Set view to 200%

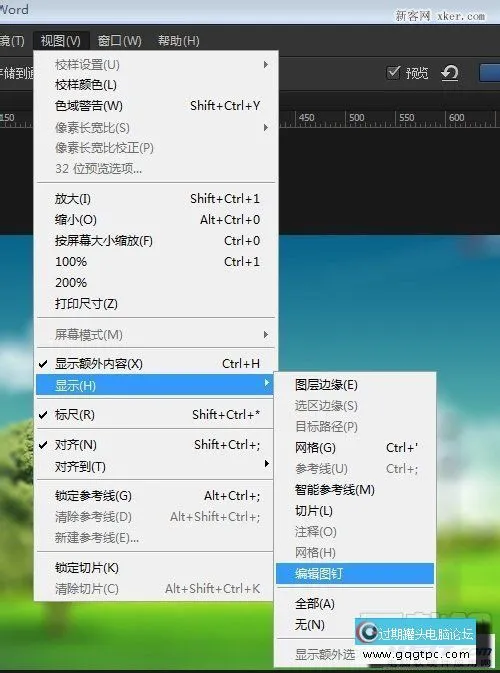pyautogui.click(x=155, y=283)
